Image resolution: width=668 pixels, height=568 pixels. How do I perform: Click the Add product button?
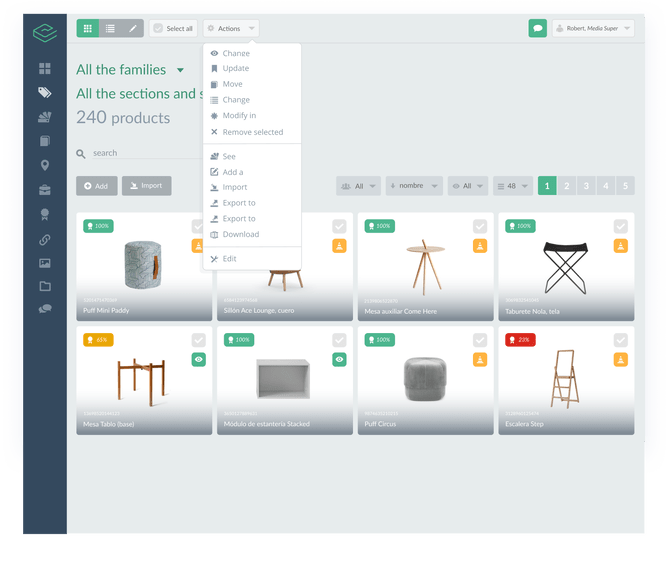tap(97, 186)
